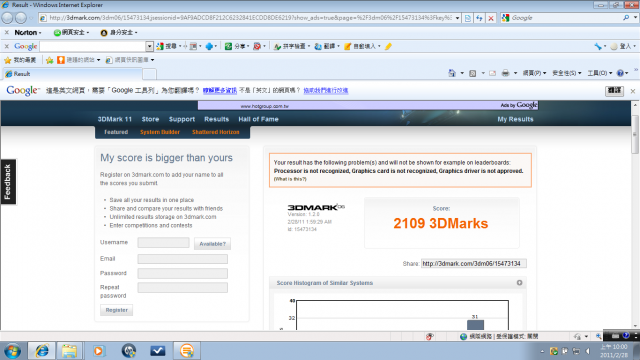
Task: Open the Safety (S) menu dropdown
Action: point(567,73)
